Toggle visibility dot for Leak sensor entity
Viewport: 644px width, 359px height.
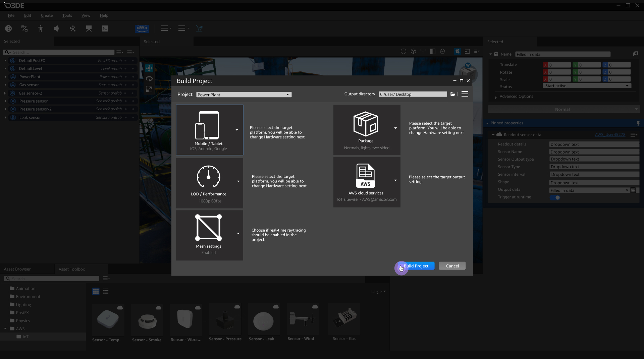[125, 118]
